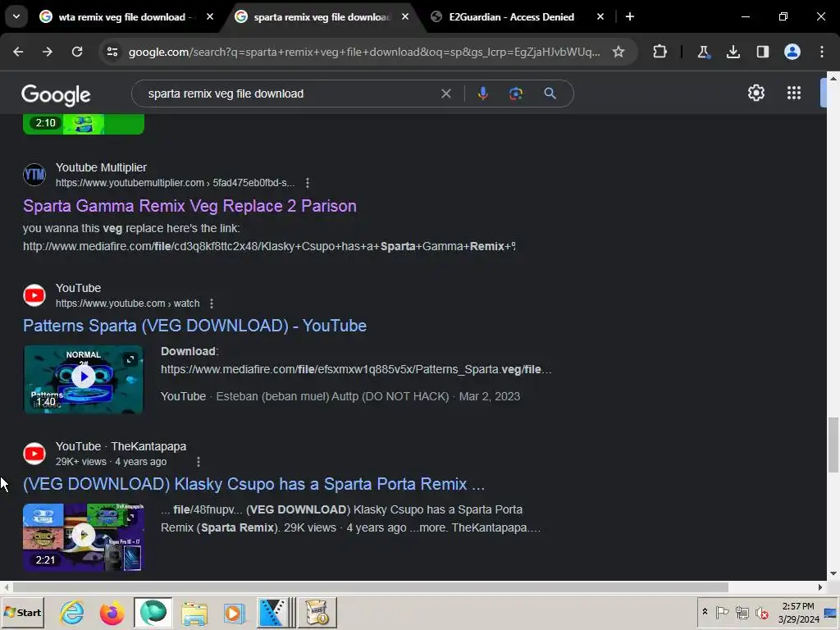840x630 pixels.
Task: Click YouTube favicon of TheKantapapa result
Action: pyautogui.click(x=34, y=454)
